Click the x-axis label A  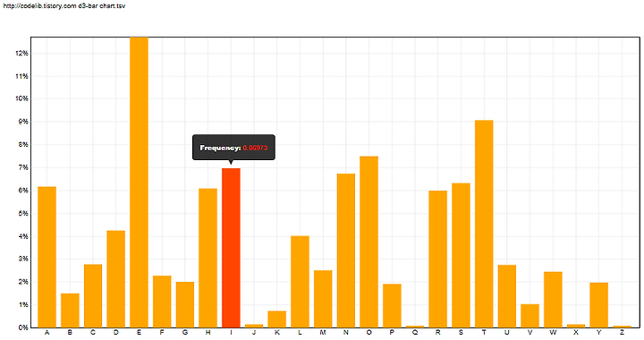(47, 333)
